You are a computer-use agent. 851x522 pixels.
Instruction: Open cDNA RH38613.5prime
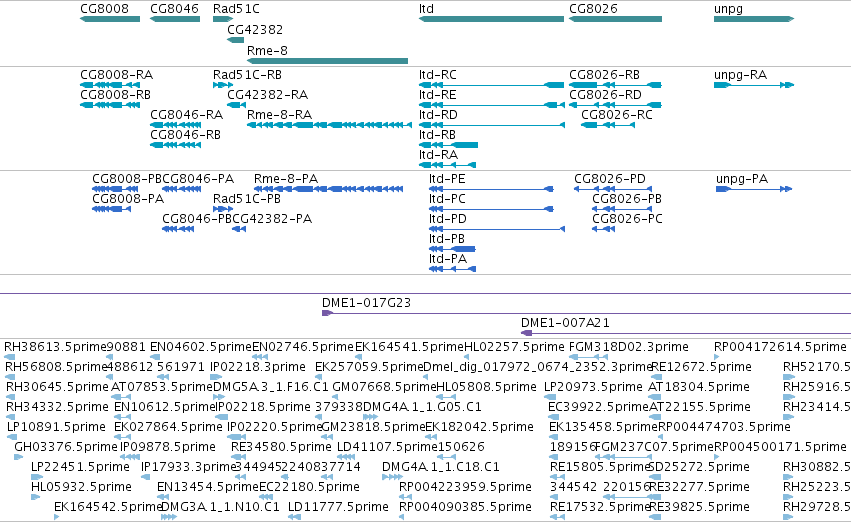click(9, 357)
